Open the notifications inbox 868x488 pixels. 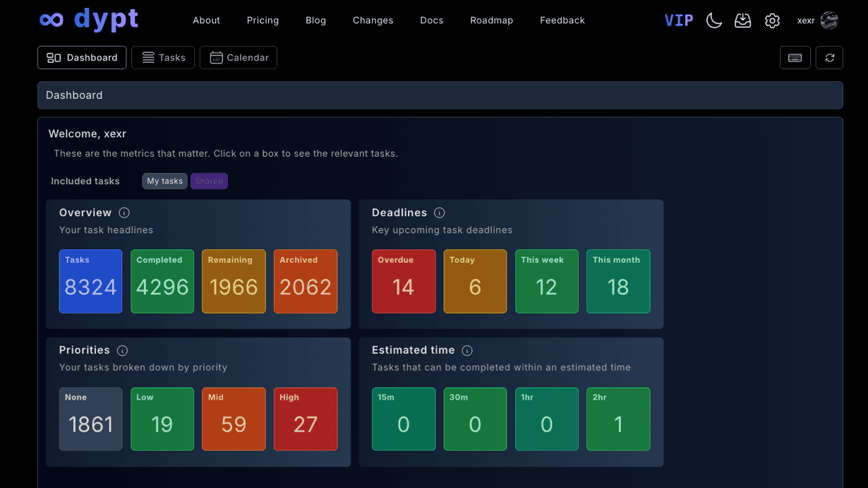click(742, 20)
